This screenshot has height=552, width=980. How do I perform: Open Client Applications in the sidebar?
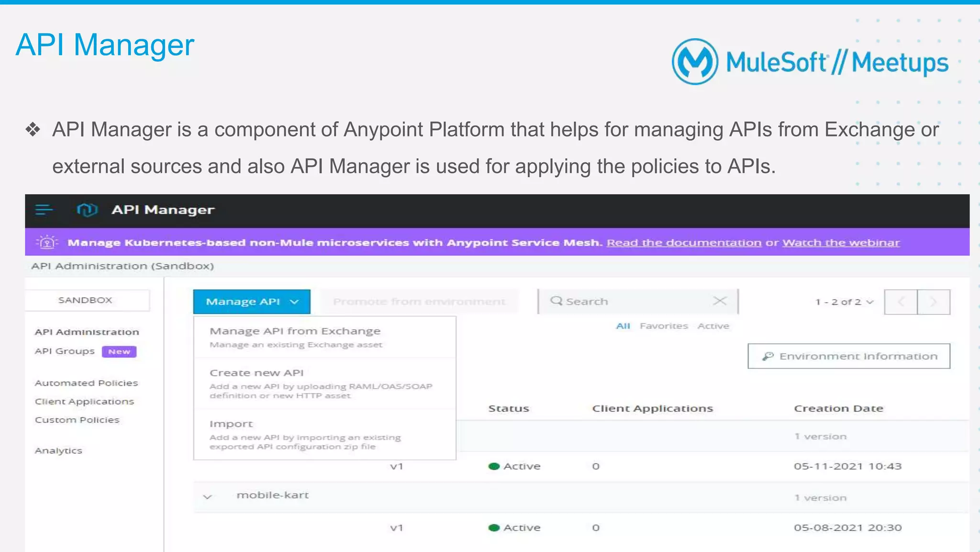84,402
